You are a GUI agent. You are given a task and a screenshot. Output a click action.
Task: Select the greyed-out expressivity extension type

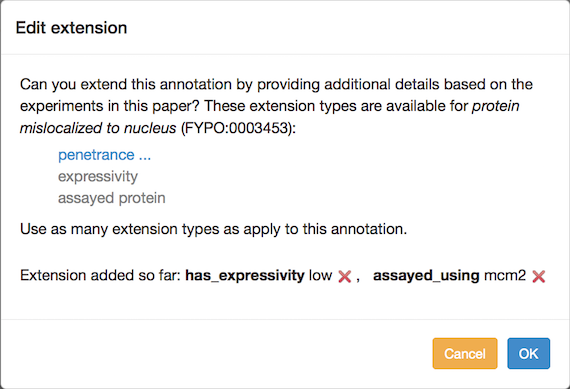click(98, 177)
